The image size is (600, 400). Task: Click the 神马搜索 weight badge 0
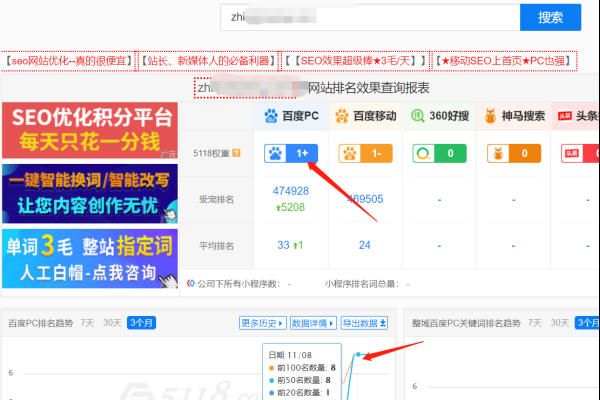pyautogui.click(x=514, y=153)
